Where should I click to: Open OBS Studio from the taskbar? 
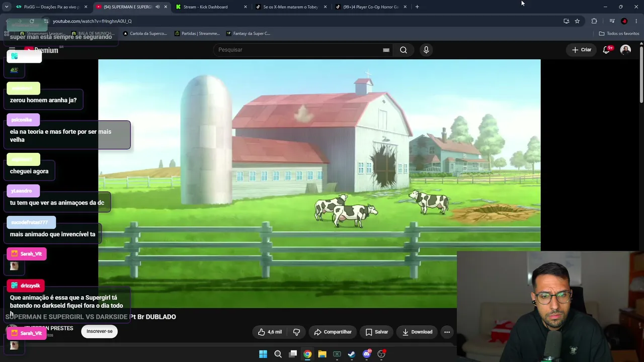click(x=381, y=354)
